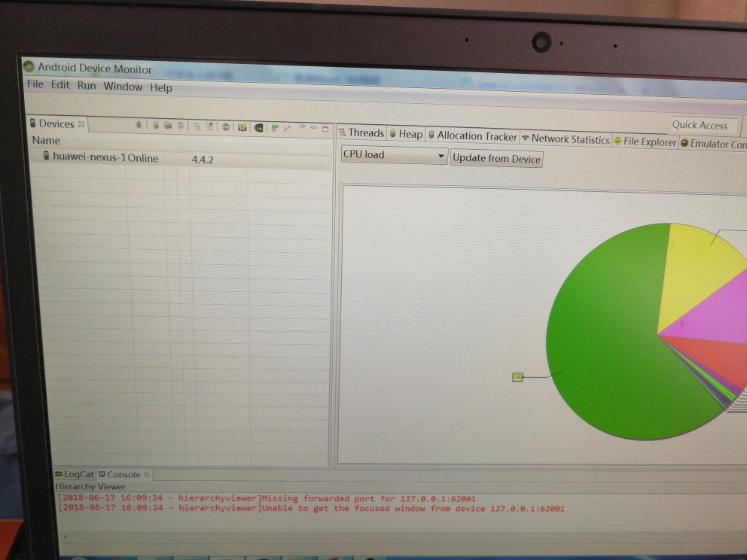This screenshot has width=747, height=560.
Task: Click the Dump HPROF file icon
Action: tap(168, 125)
